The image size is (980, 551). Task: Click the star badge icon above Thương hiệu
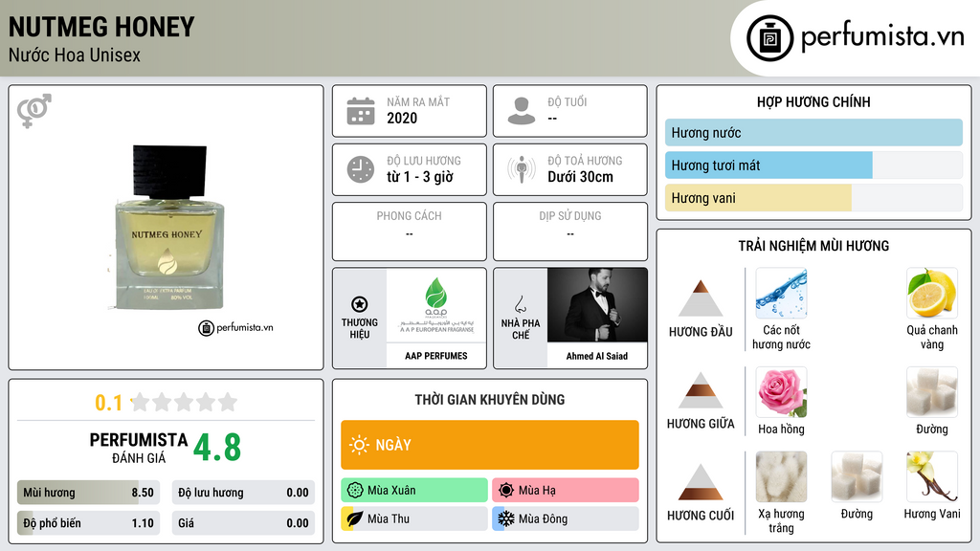(x=360, y=304)
